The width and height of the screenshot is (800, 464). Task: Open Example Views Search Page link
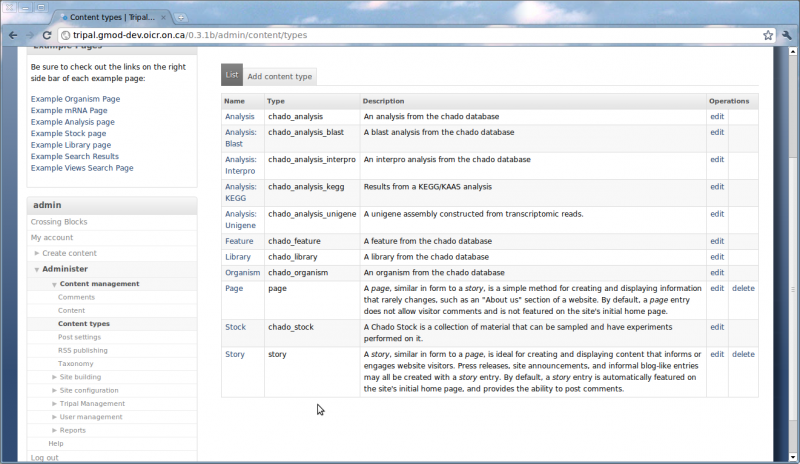coord(82,168)
